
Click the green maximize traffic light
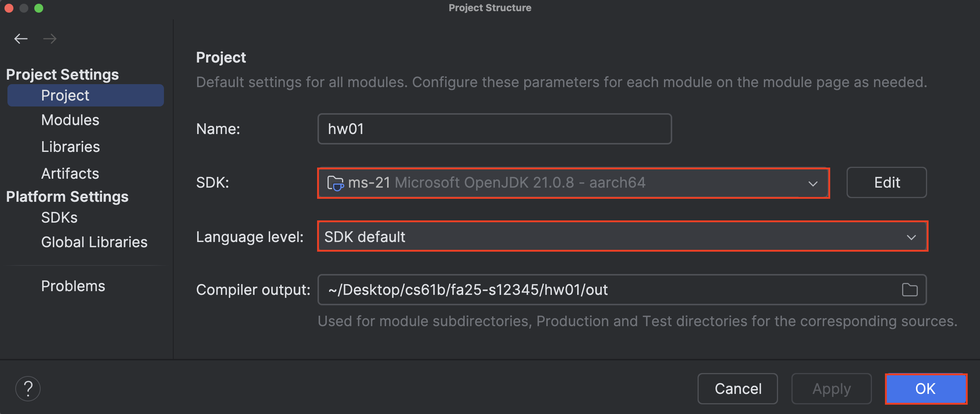[x=39, y=8]
